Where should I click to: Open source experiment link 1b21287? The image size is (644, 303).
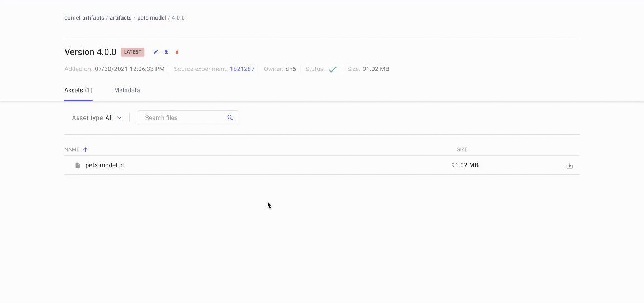pos(242,69)
